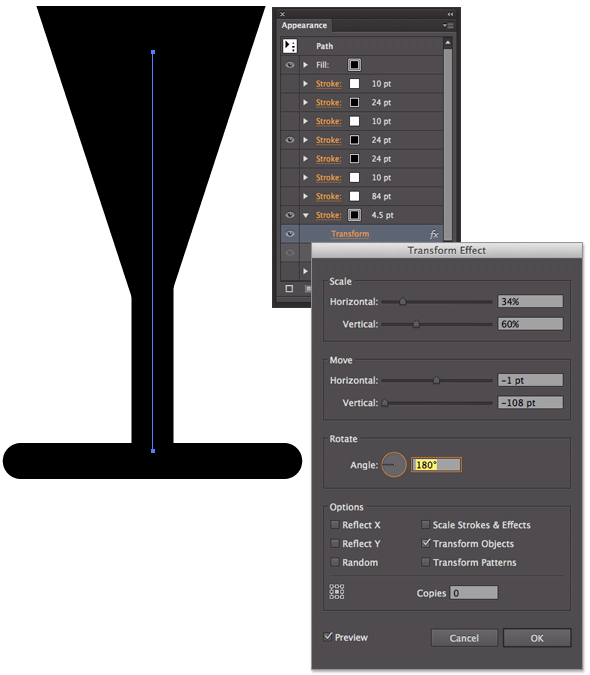
Task: Toggle the Preview checkbox
Action: click(x=328, y=637)
